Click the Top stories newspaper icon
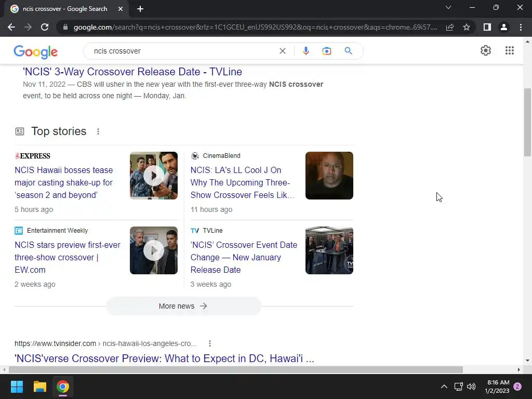This screenshot has width=532, height=399. [20, 131]
